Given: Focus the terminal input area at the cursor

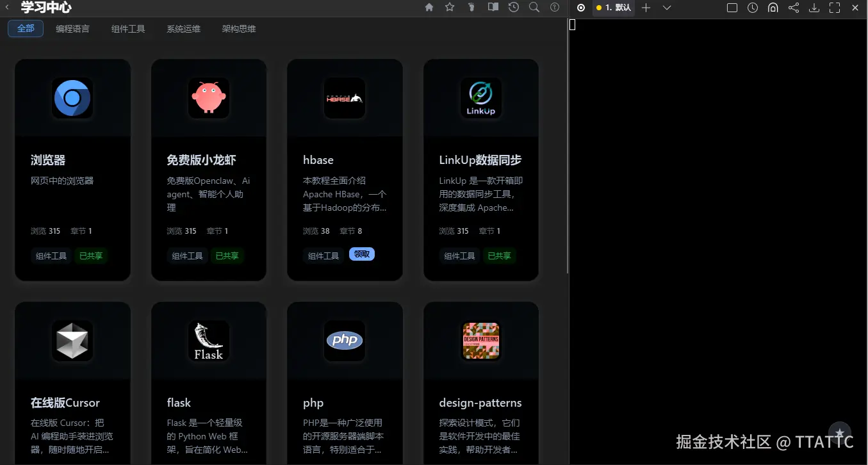Looking at the screenshot, I should pos(573,25).
